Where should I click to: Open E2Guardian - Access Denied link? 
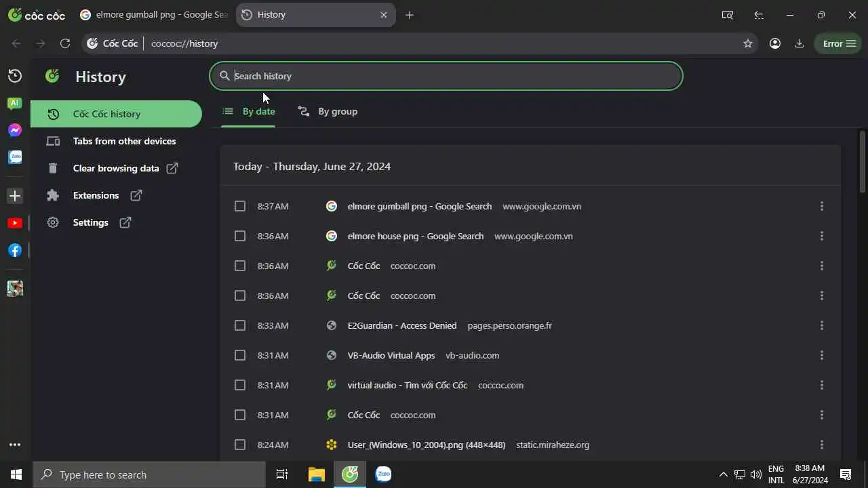402,325
